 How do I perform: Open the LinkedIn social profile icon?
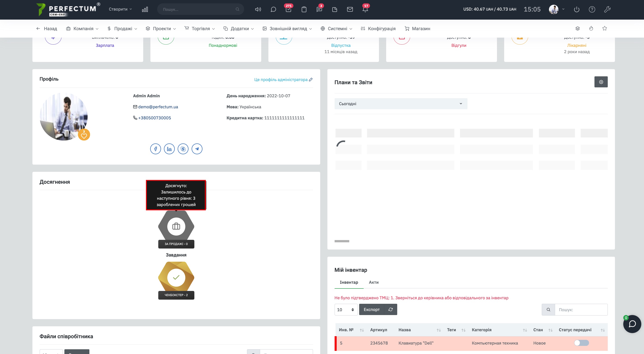tap(169, 149)
